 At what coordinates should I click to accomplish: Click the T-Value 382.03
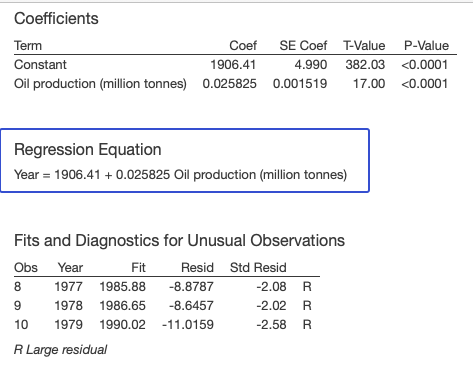[365, 65]
